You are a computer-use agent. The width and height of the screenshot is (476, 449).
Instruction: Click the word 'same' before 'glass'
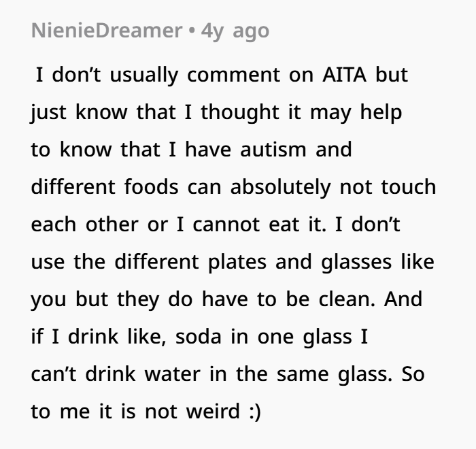pos(303,374)
